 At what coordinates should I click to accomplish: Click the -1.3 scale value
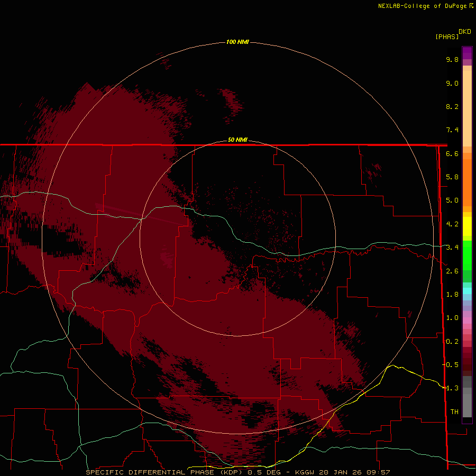(450, 388)
